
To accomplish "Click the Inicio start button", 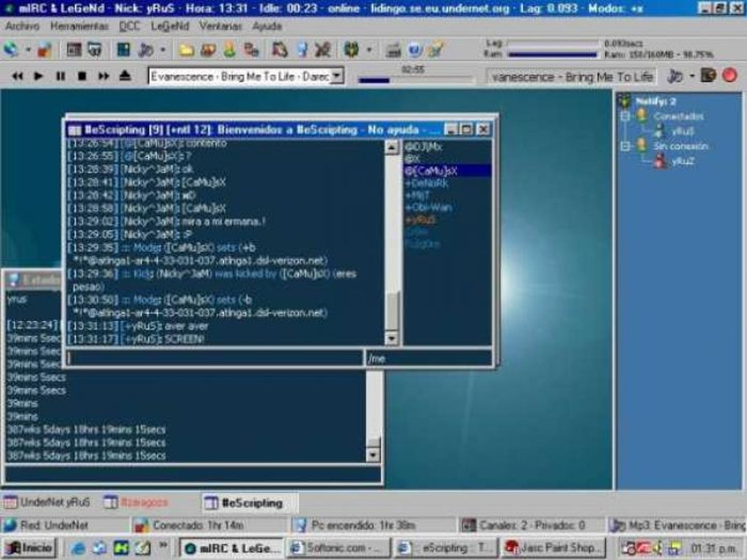I will pos(29,548).
